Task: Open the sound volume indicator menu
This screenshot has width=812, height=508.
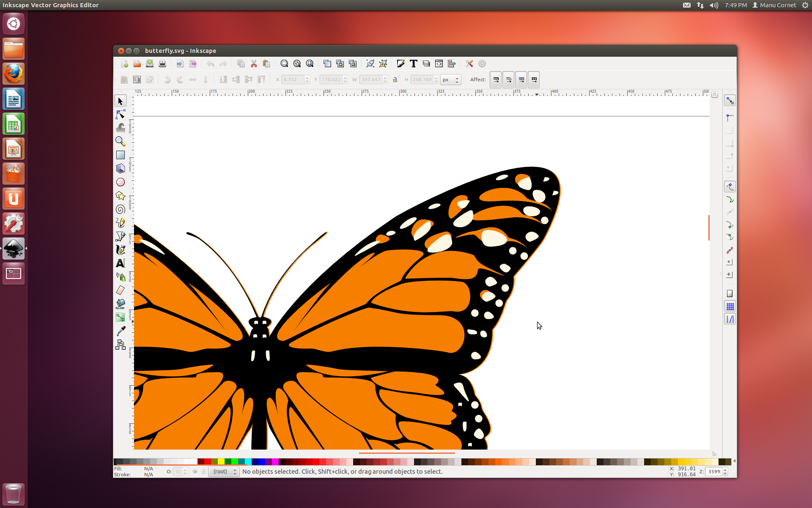Action: coord(714,5)
